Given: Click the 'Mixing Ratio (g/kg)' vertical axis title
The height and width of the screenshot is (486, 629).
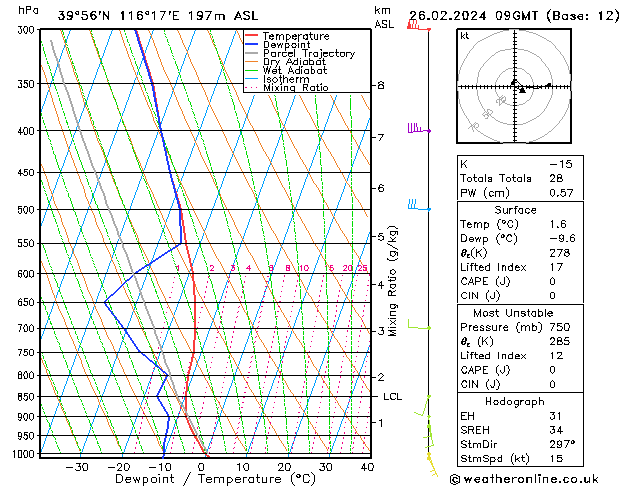Looking at the screenshot, I should click(x=393, y=281).
